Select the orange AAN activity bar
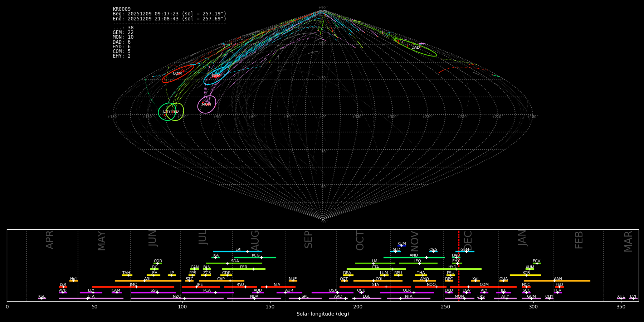Screen dimensions: 644x322 click(x=557, y=281)
